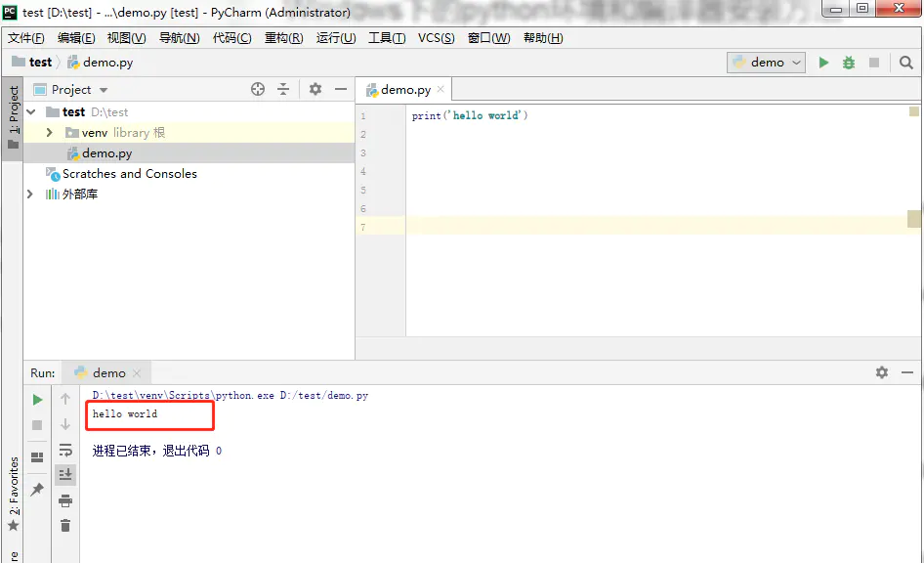
Task: Toggle soft-wrap in Run console
Action: pyautogui.click(x=65, y=451)
